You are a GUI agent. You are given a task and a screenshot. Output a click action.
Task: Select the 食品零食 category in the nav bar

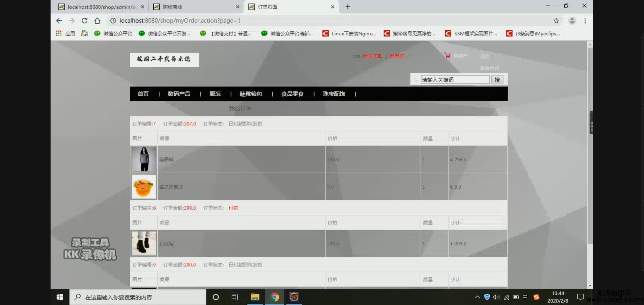pos(292,94)
